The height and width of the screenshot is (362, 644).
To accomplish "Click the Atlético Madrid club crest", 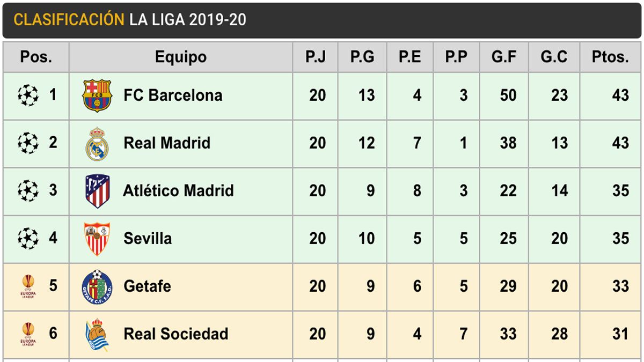I will [97, 191].
